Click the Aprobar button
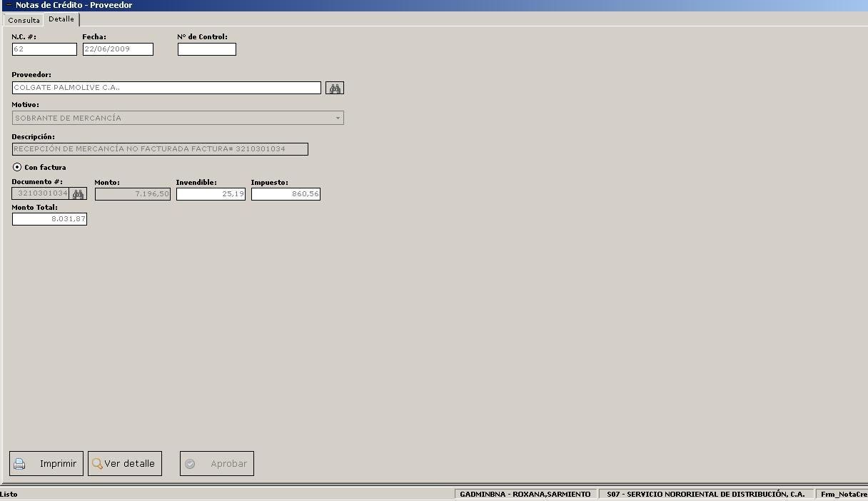Image resolution: width=868 pixels, height=501 pixels. point(217,464)
